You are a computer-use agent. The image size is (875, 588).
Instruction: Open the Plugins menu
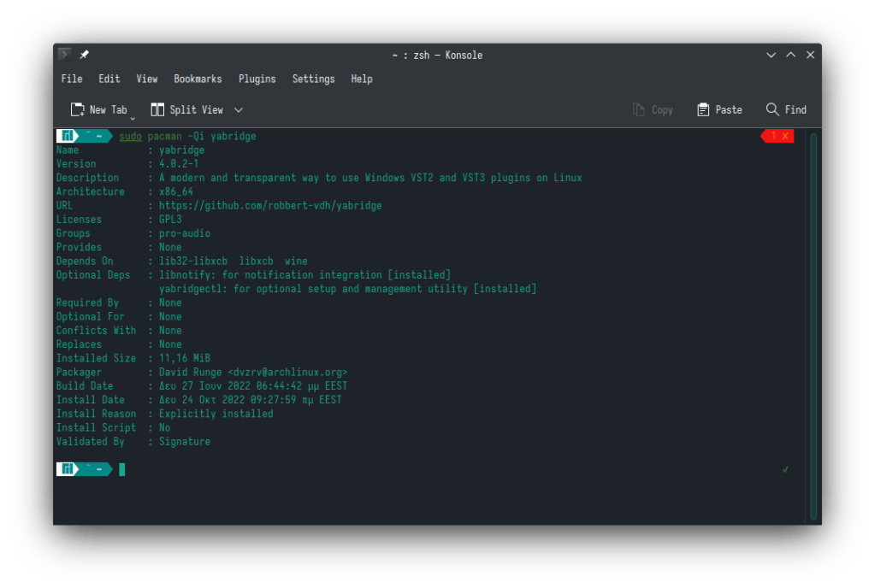[257, 79]
